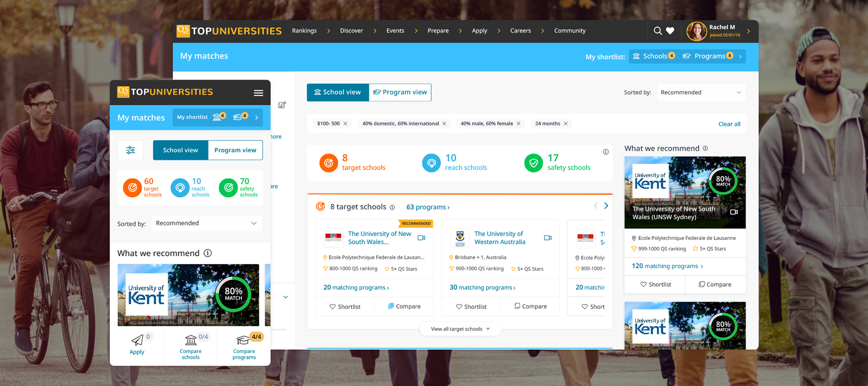Image resolution: width=868 pixels, height=386 pixels.
Task: Click the green safety schools icon in desktop summary
Action: coord(533,163)
